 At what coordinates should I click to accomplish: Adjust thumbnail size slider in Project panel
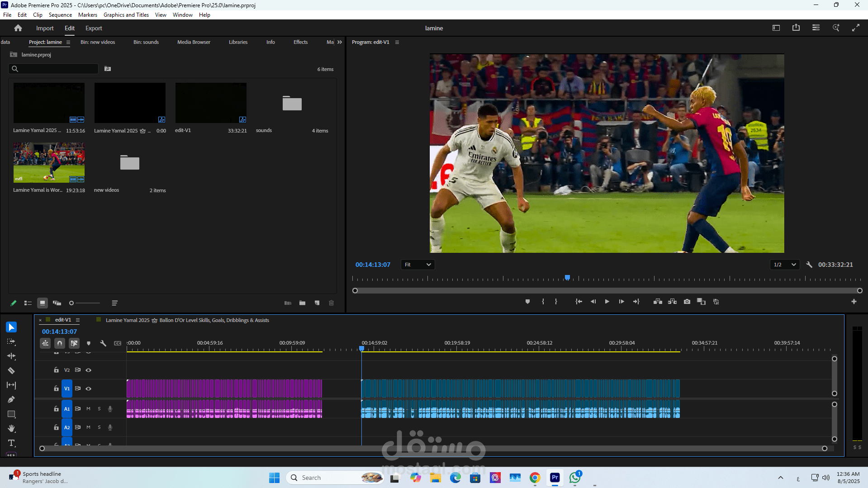click(x=85, y=303)
